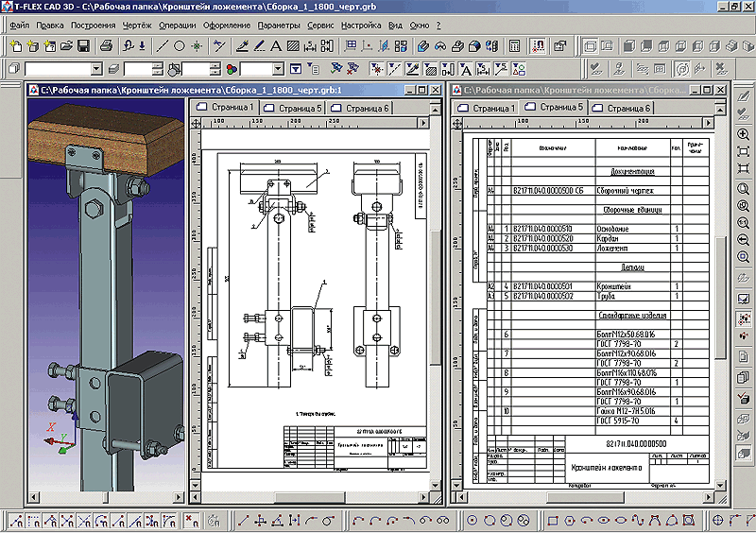This screenshot has height=533, width=756.
Task: Open the Файл menu
Action: coord(19,26)
